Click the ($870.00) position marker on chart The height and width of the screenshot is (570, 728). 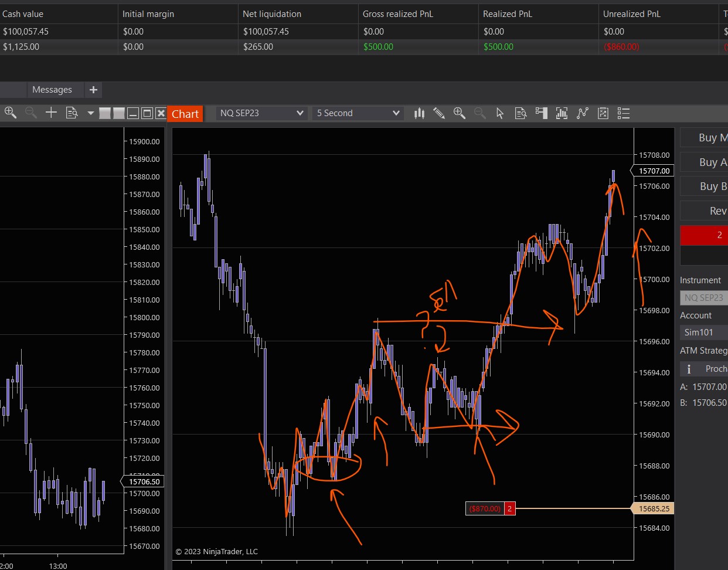pyautogui.click(x=485, y=508)
